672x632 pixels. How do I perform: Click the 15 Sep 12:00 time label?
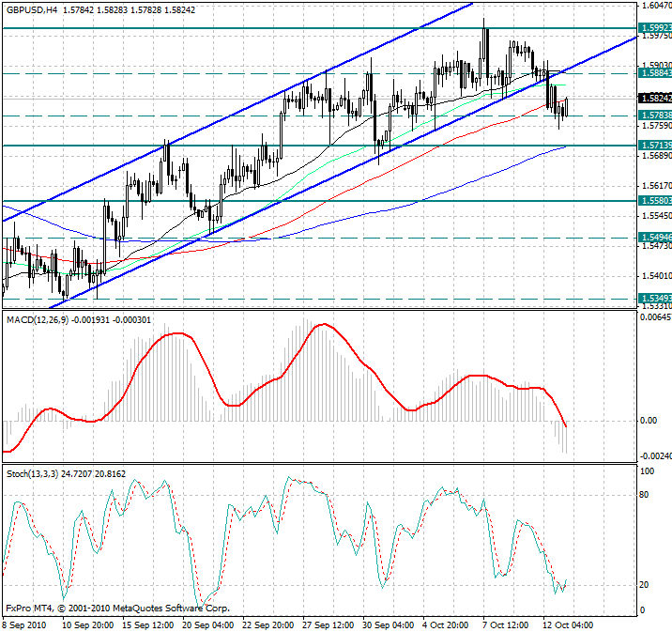[x=148, y=625]
